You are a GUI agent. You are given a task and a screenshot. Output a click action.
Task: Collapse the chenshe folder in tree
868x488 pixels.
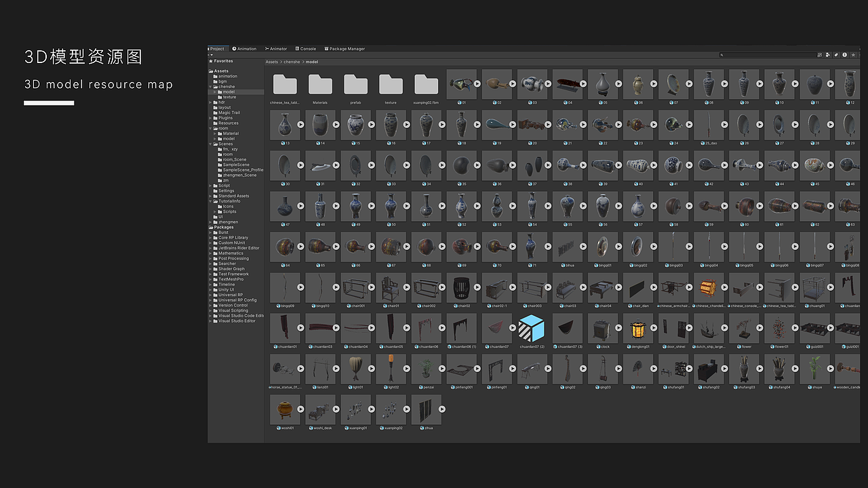point(210,87)
